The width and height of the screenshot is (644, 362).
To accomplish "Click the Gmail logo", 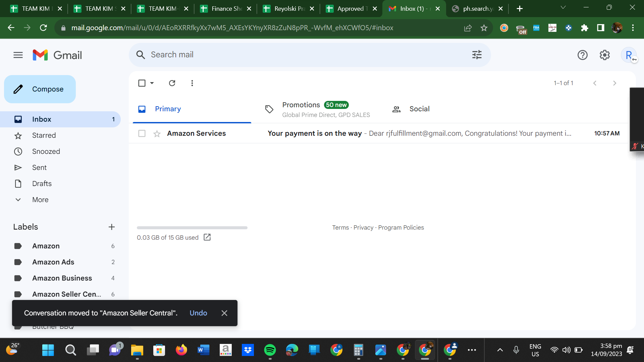I will 57,55.
